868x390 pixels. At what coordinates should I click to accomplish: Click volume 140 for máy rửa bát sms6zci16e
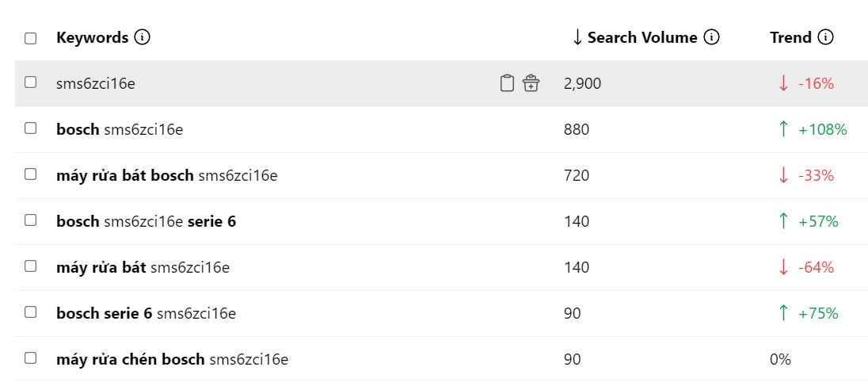click(x=577, y=268)
